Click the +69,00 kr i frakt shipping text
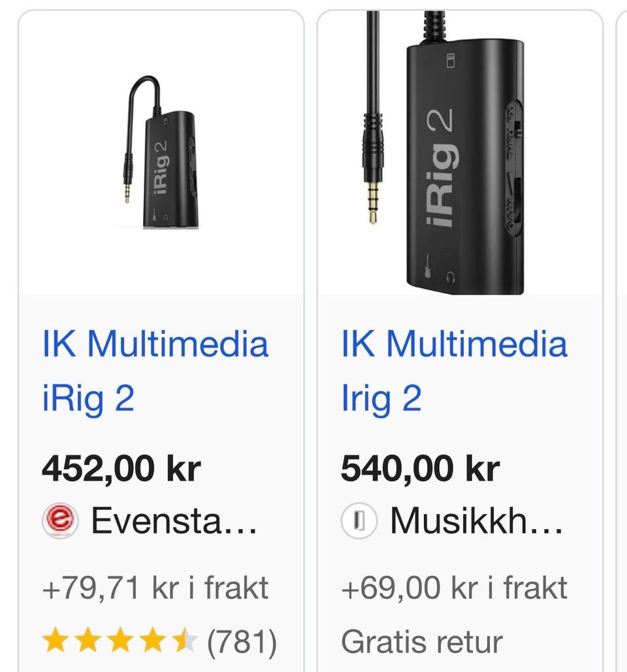Viewport: 627px width, 672px height. point(455,588)
